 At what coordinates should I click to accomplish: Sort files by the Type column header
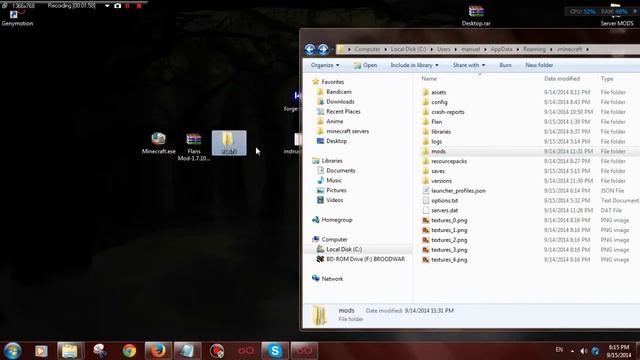pyautogui.click(x=607, y=79)
